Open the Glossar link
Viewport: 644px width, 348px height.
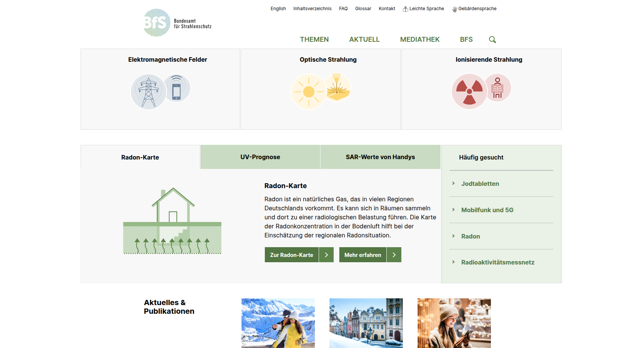(x=363, y=9)
